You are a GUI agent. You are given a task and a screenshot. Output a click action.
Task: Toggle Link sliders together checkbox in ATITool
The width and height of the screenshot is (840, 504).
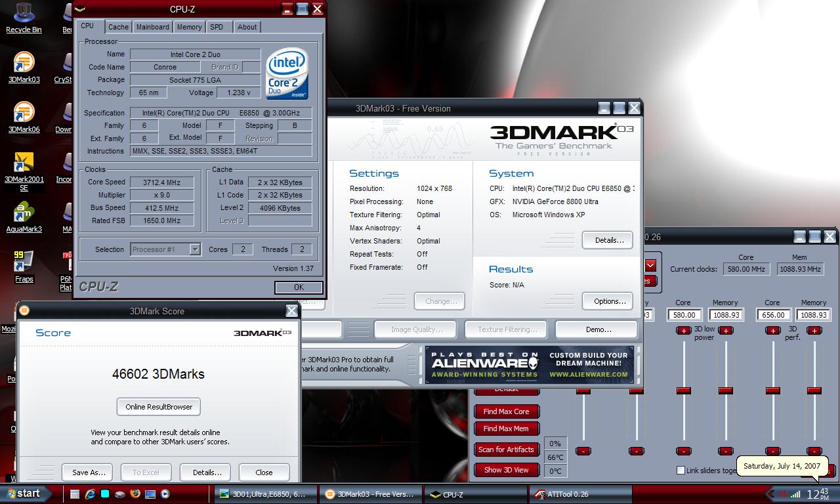[681, 471]
